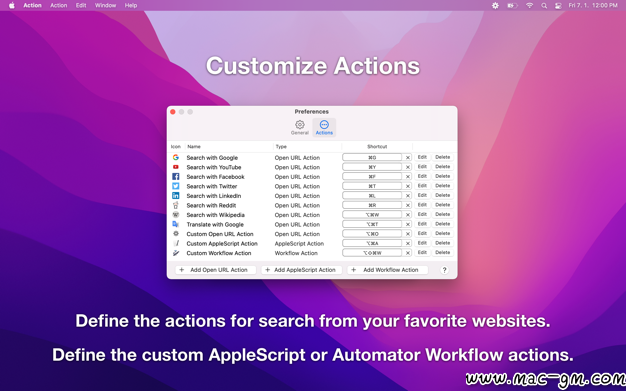Click the LinkedIn icon in the list
This screenshot has height=391, width=626.
coord(176,196)
